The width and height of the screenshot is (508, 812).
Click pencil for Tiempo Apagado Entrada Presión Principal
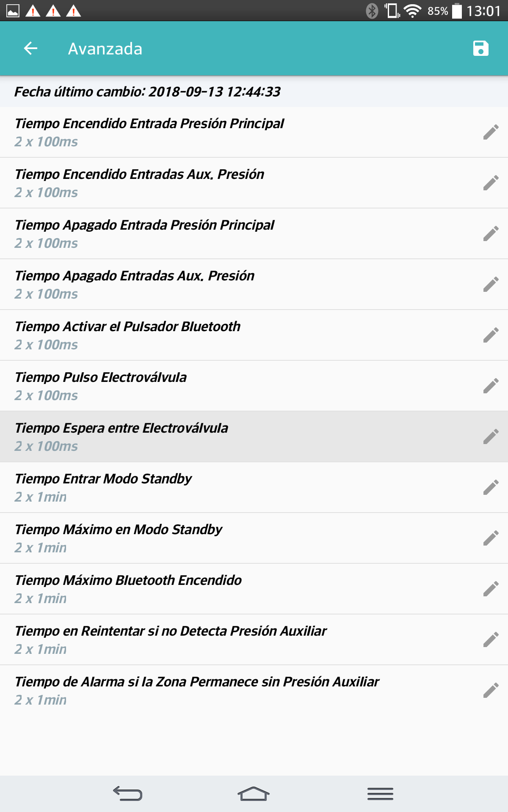click(x=491, y=234)
